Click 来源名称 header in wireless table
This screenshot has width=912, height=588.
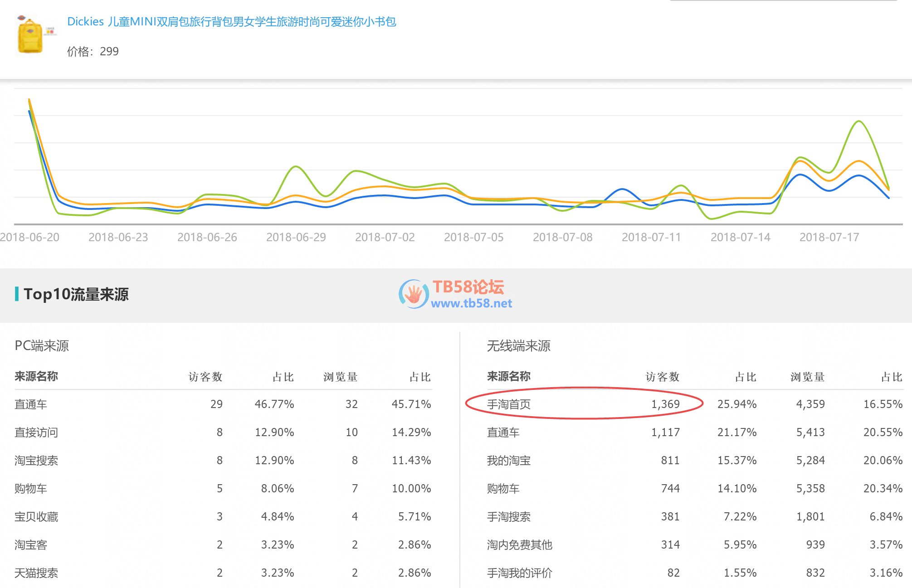point(509,376)
